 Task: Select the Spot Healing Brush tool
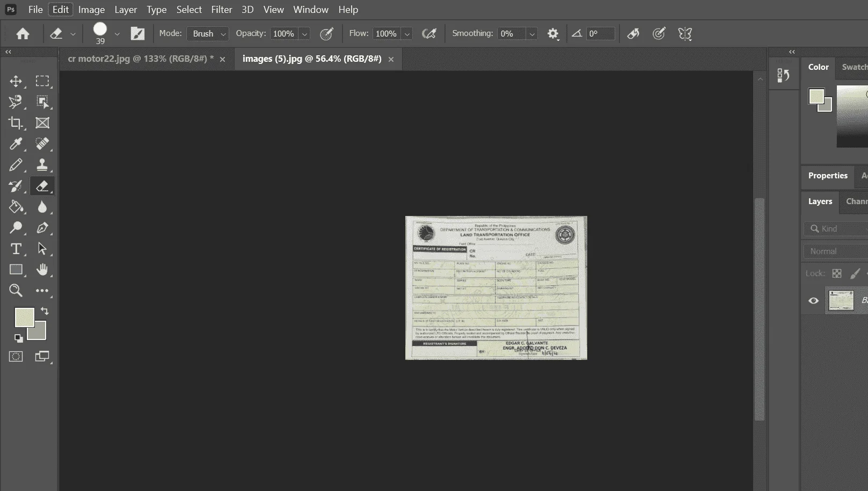click(42, 144)
